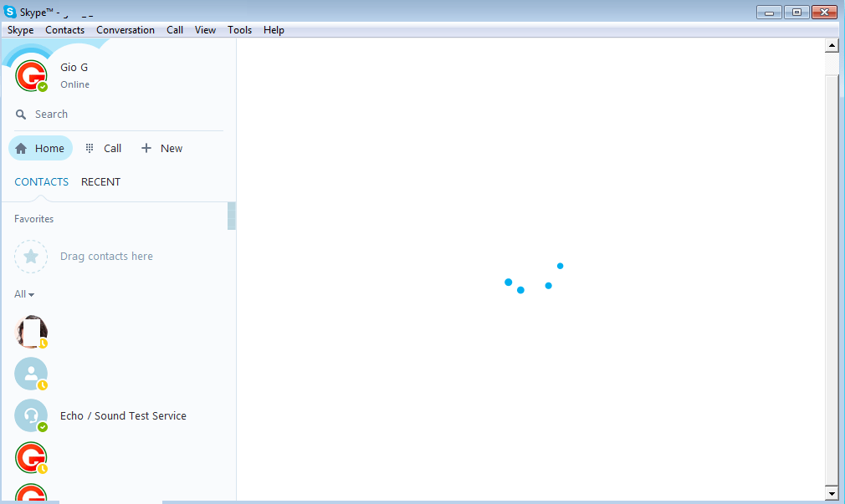
Task: Select the contact with default person avatar
Action: 31,374
